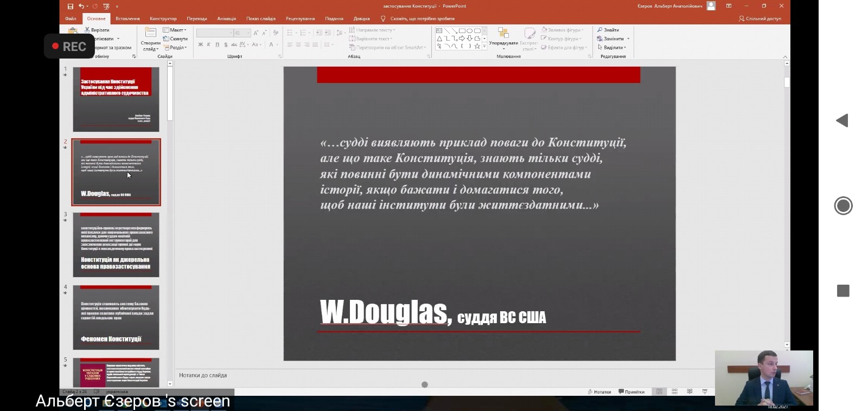The height and width of the screenshot is (411, 868).
Task: Toggle the Примітки comments pane in status bar
Action: coord(631,391)
